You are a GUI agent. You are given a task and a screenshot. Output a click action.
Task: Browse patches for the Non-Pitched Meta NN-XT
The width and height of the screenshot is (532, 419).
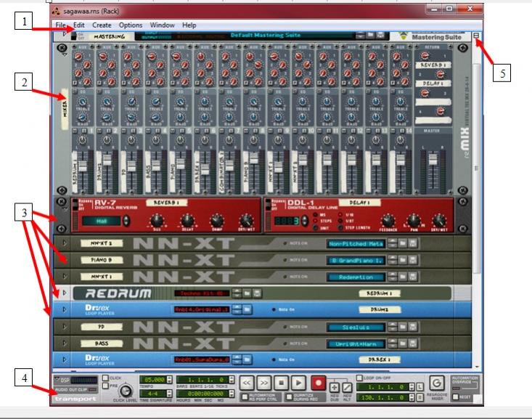point(402,243)
